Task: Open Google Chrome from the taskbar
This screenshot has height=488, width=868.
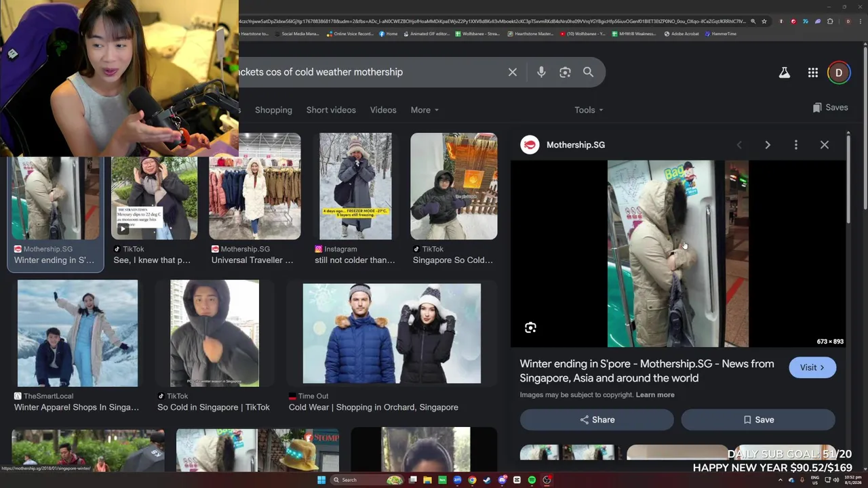Action: pos(472,480)
